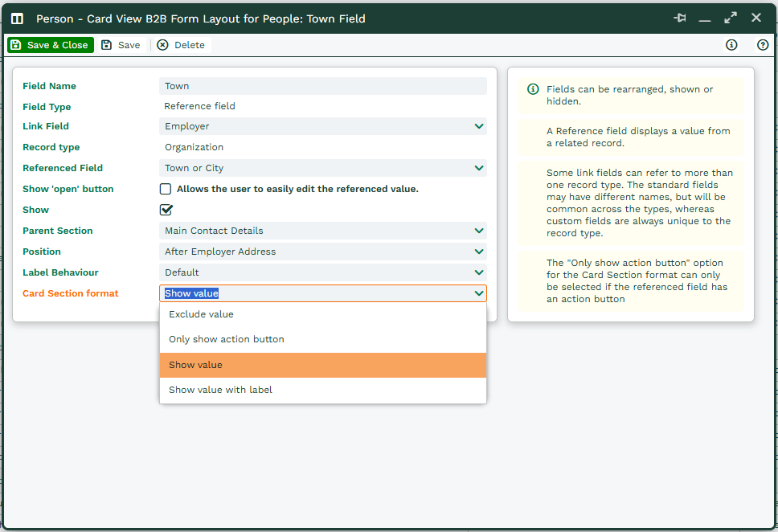
Task: Click the Delete button in toolbar
Action: [181, 45]
